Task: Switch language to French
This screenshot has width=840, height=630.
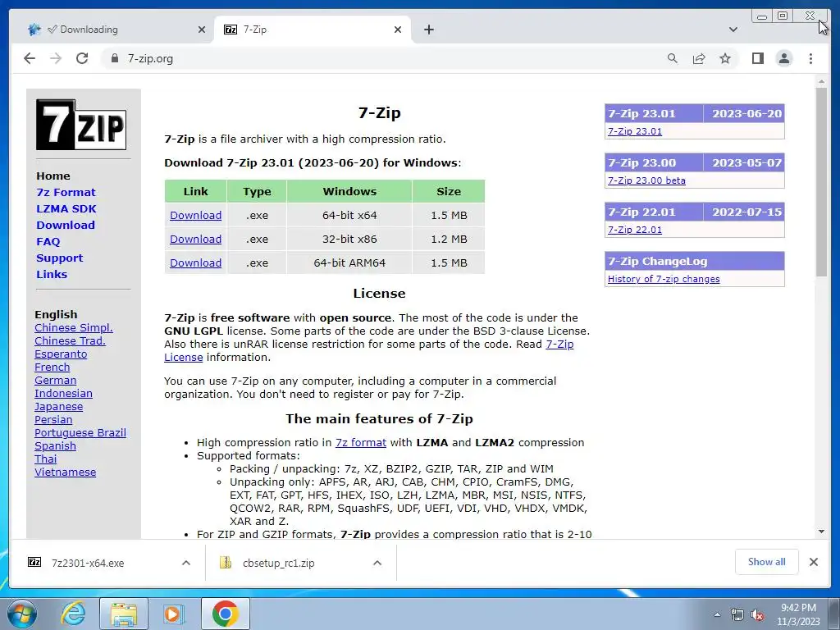Action: [52, 367]
